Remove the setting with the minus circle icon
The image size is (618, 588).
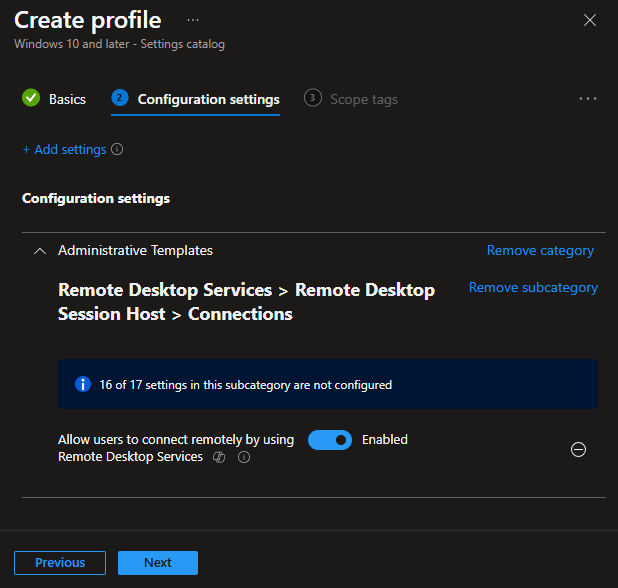(x=578, y=449)
